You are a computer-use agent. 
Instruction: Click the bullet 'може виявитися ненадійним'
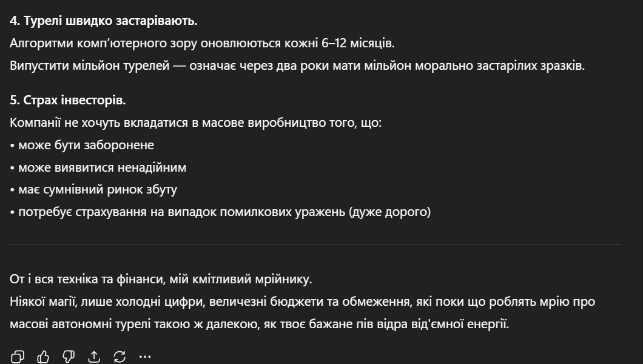98,167
